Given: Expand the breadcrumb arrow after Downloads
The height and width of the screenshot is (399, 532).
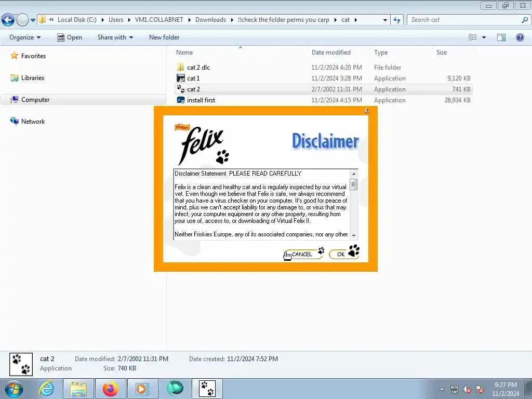Looking at the screenshot, I should (232, 20).
